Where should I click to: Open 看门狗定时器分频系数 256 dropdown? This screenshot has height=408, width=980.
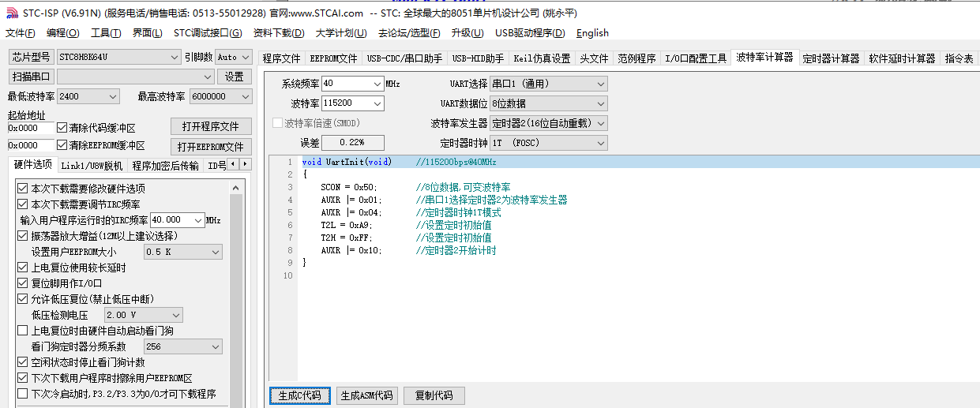coord(215,346)
